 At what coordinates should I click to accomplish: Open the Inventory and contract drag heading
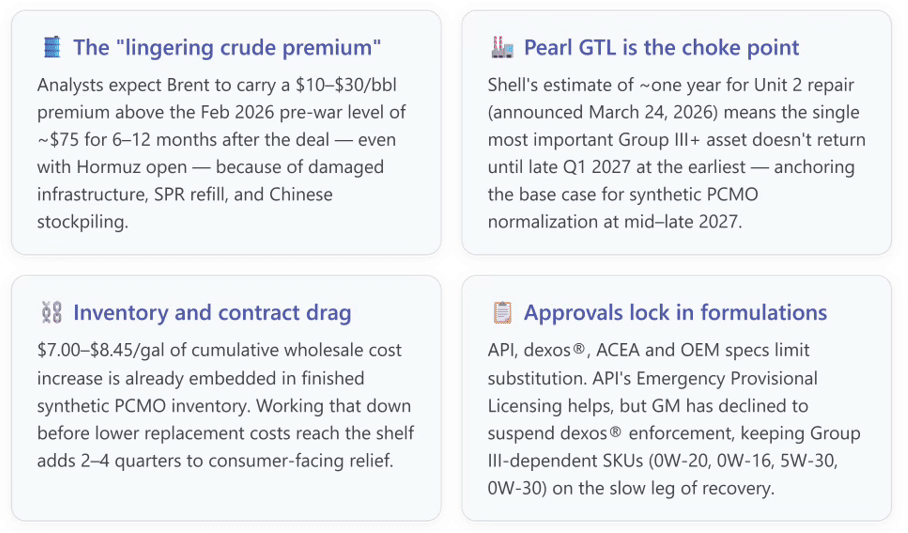[212, 313]
